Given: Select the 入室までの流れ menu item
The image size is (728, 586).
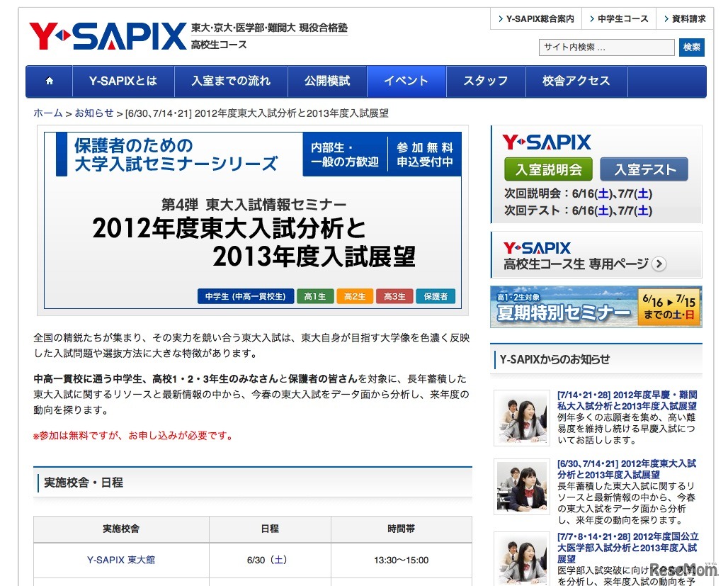Looking at the screenshot, I should coord(231,81).
